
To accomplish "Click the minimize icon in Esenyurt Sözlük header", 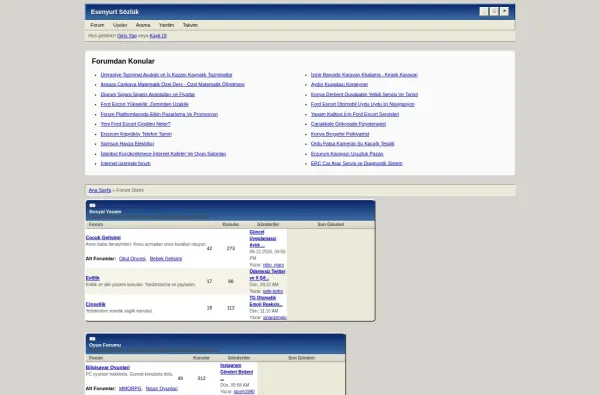I will pos(484,11).
